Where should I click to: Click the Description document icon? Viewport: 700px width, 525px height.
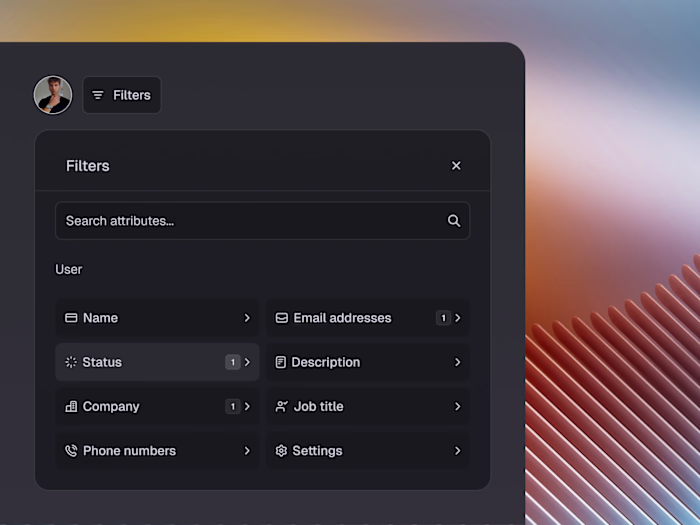[280, 362]
